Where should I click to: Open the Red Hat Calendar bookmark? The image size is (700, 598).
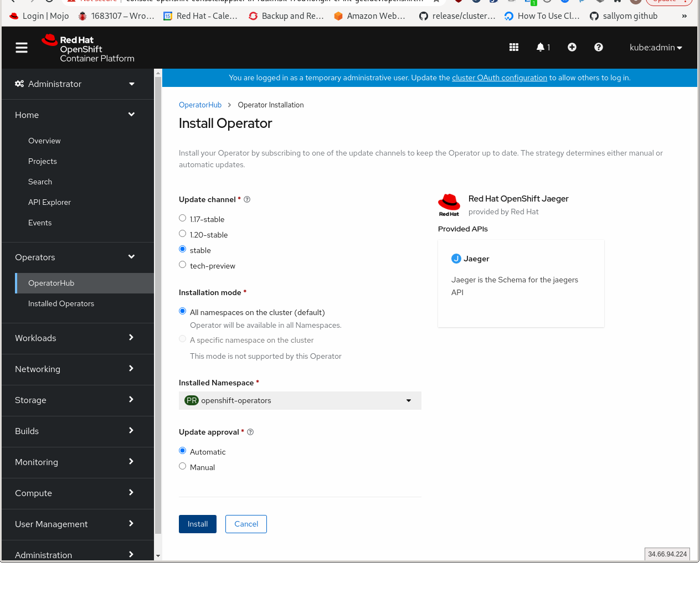click(200, 16)
